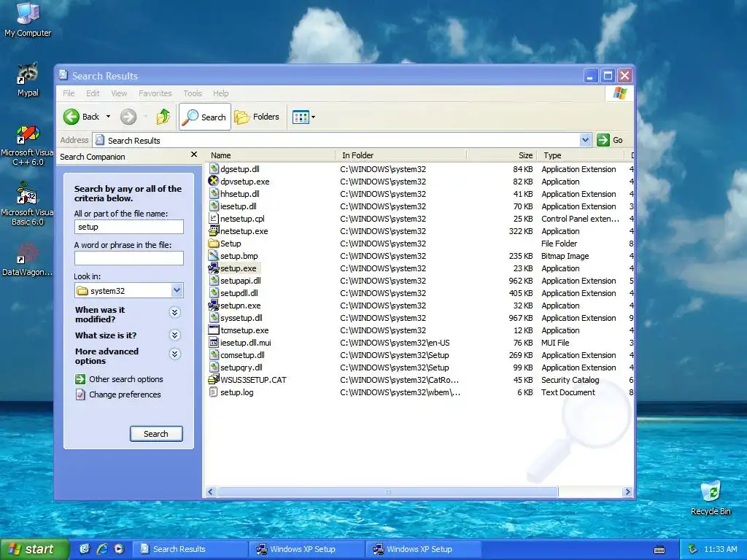Open the Edit menu
The height and width of the screenshot is (560, 747).
(x=93, y=93)
